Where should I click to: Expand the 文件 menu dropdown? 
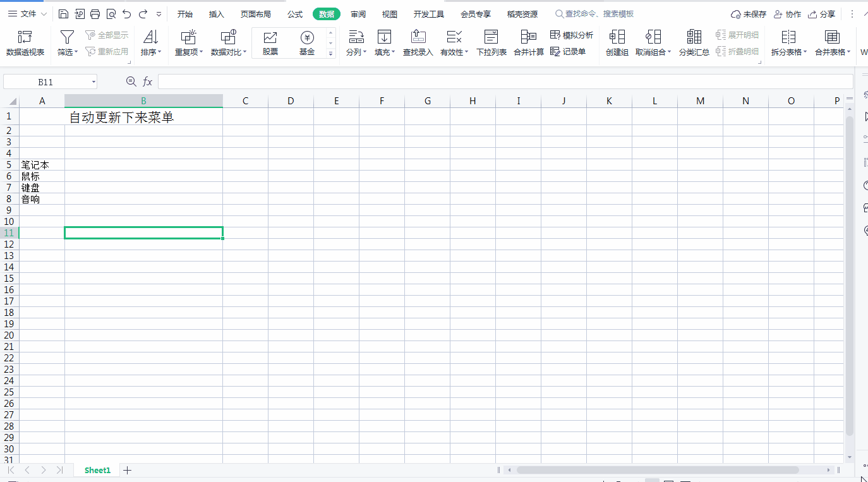coord(44,14)
